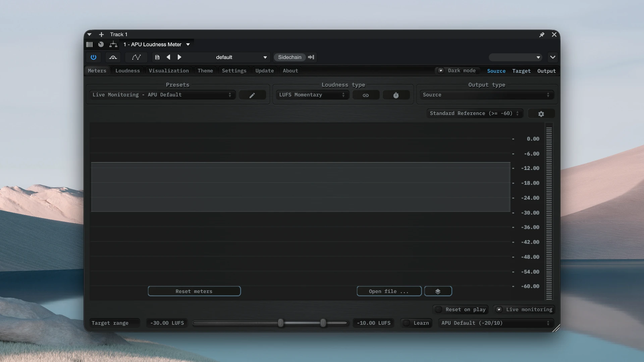Click the 0.00 scale label
Image resolution: width=644 pixels, height=362 pixels.
pos(533,139)
